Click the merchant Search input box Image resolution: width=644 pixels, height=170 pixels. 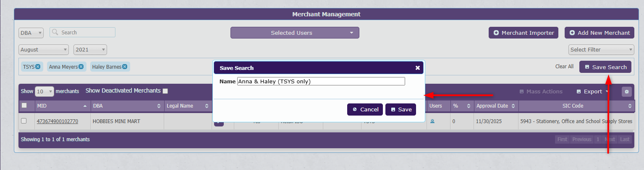click(x=82, y=32)
